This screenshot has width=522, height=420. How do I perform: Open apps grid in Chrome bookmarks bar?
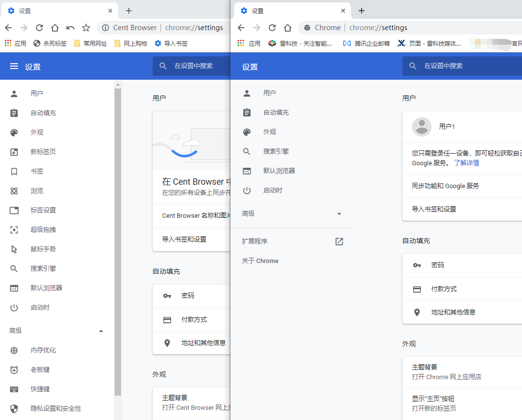241,43
